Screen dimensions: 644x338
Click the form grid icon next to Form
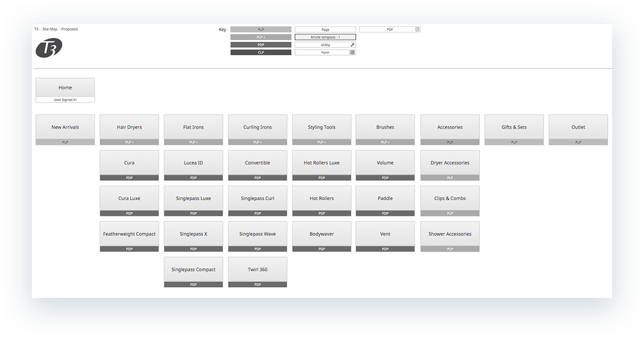pyautogui.click(x=352, y=52)
